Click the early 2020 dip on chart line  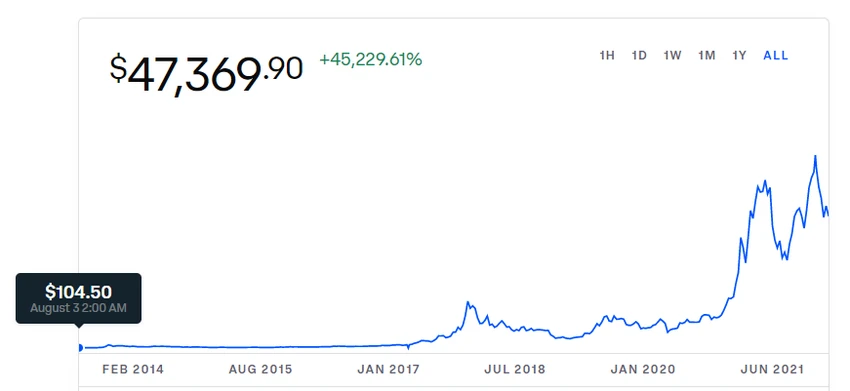click(x=668, y=331)
